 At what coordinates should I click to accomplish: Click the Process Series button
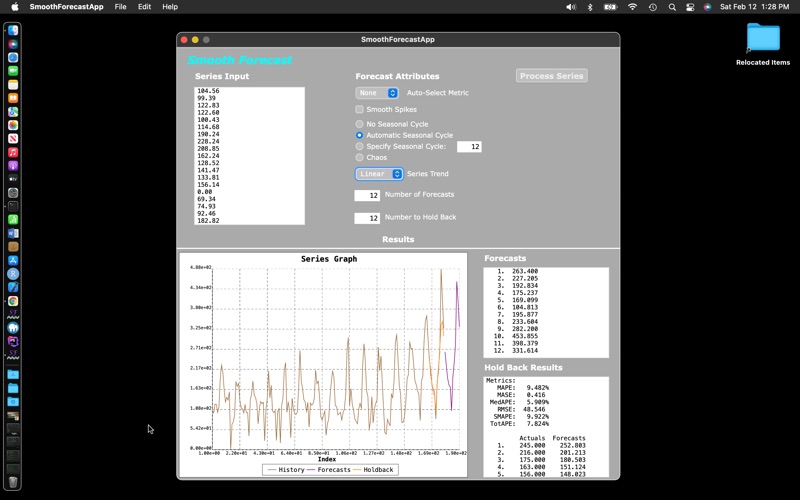coord(552,76)
